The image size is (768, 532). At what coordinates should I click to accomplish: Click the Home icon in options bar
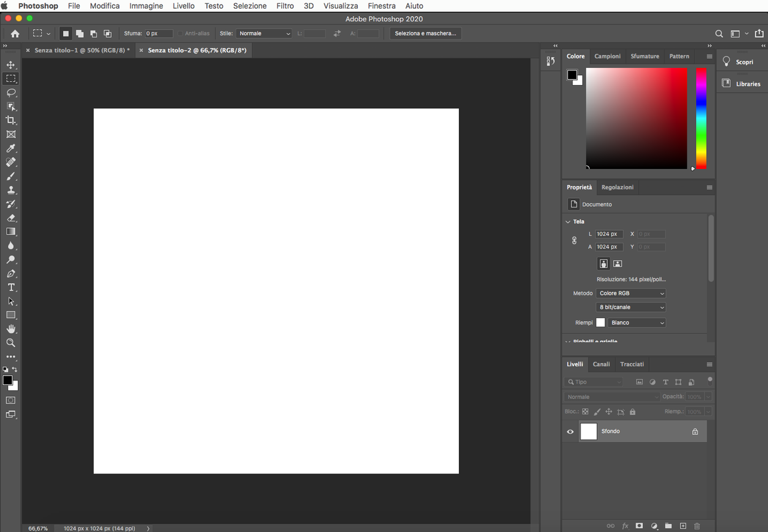tap(15, 33)
